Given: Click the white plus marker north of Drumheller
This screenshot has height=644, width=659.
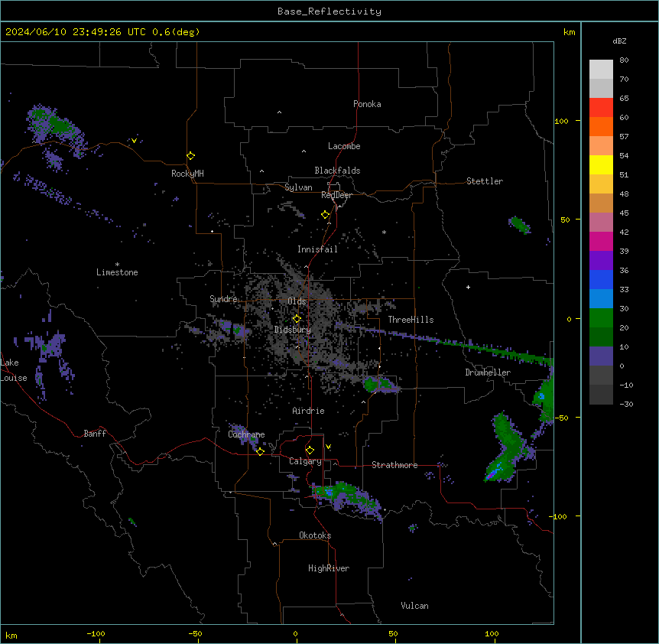Looking at the screenshot, I should pyautogui.click(x=468, y=287).
